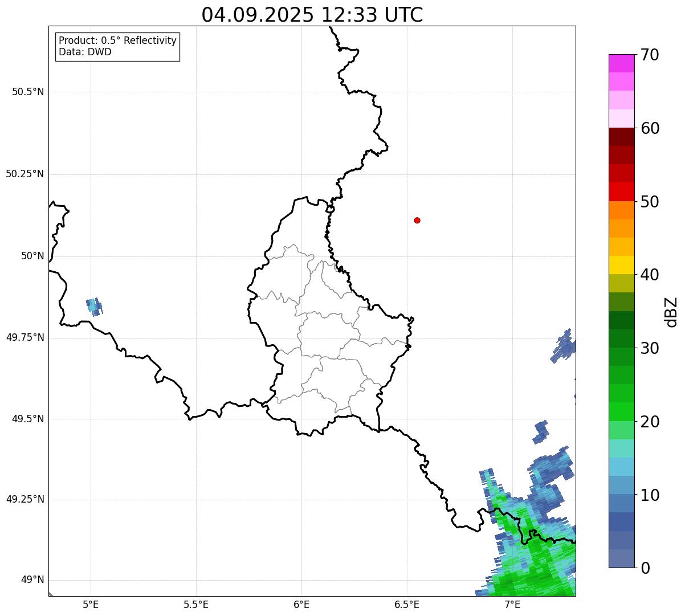The image size is (685, 616).
Task: Click the 49.75°N latitude tick label
Action: (x=25, y=337)
